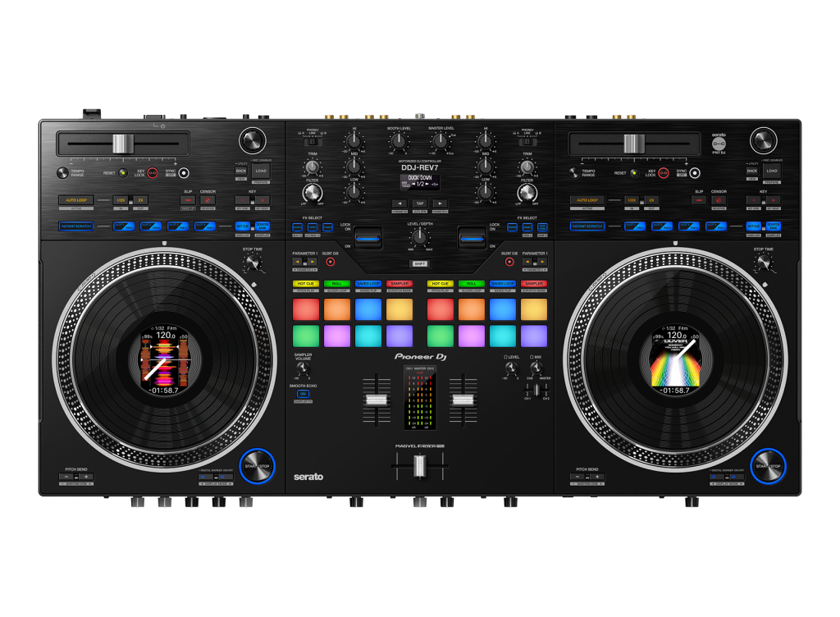This screenshot has height=617, width=840.
Task: Tap the left deck LOAD button
Action: pos(261,171)
